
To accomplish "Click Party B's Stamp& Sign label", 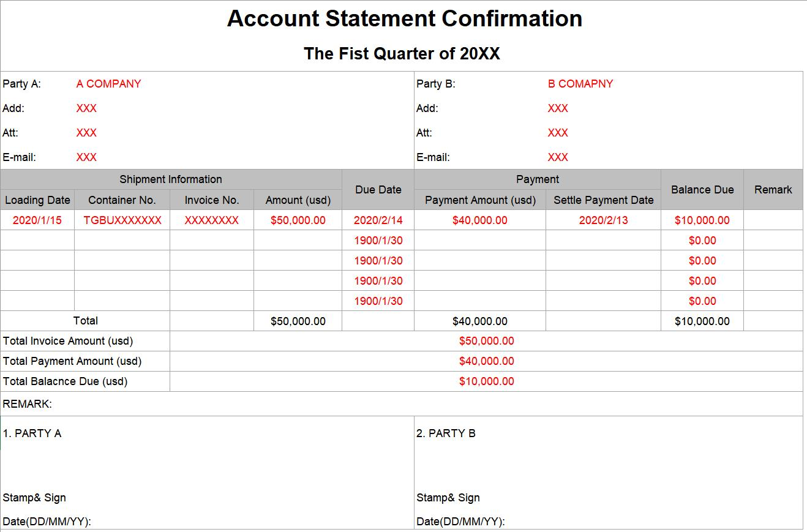I will (448, 498).
